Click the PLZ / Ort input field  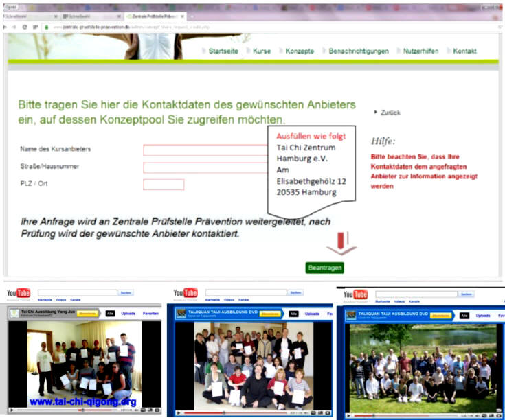(x=164, y=184)
